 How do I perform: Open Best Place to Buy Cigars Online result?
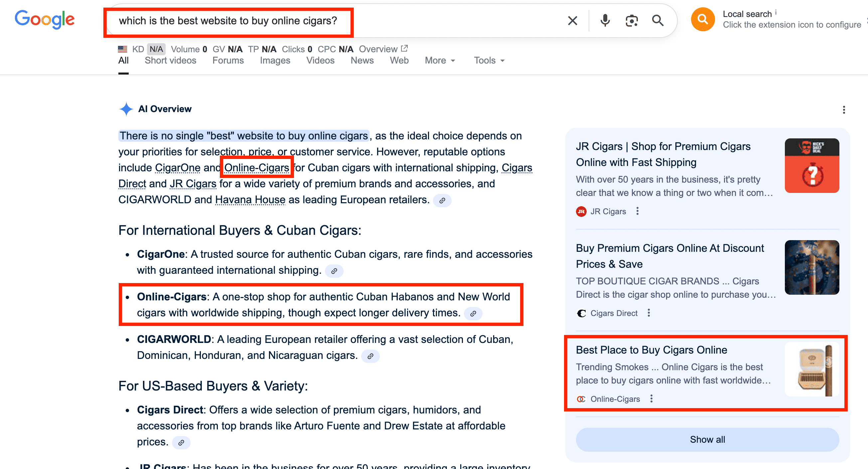coord(651,350)
